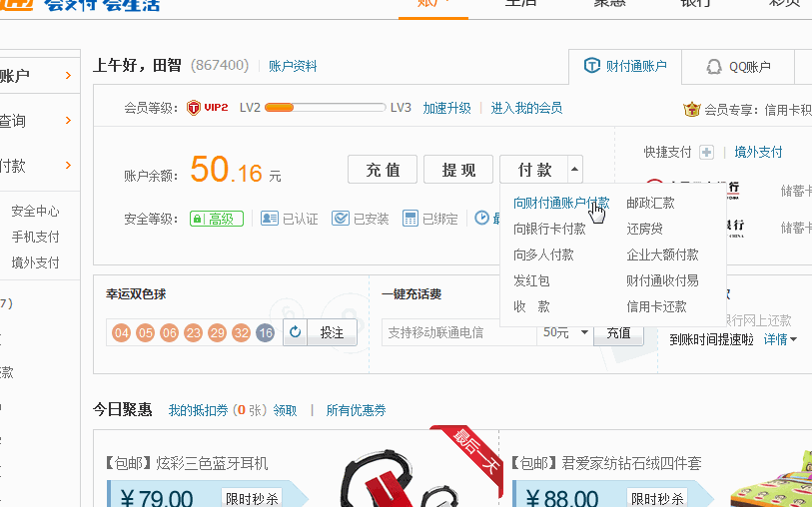Refresh the lucky lottery numbers
Screen dimensions: 812x507
click(296, 332)
